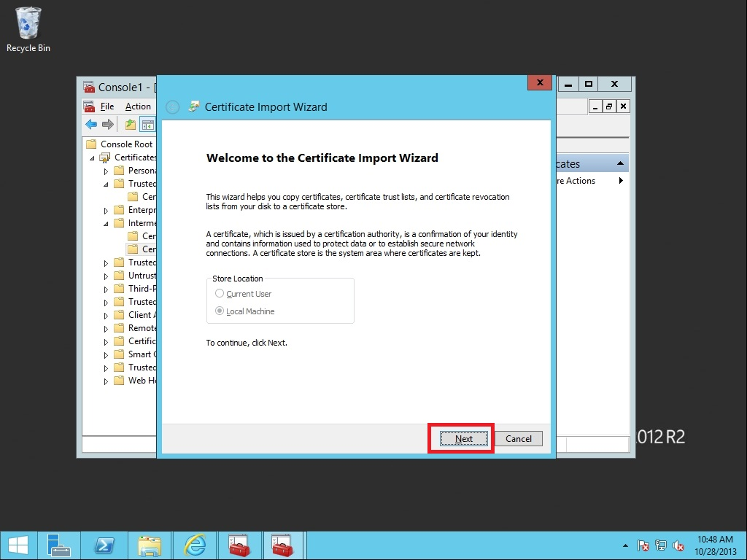747x560 pixels.
Task: Click the Forward arrow toolbar icon
Action: pyautogui.click(x=107, y=125)
